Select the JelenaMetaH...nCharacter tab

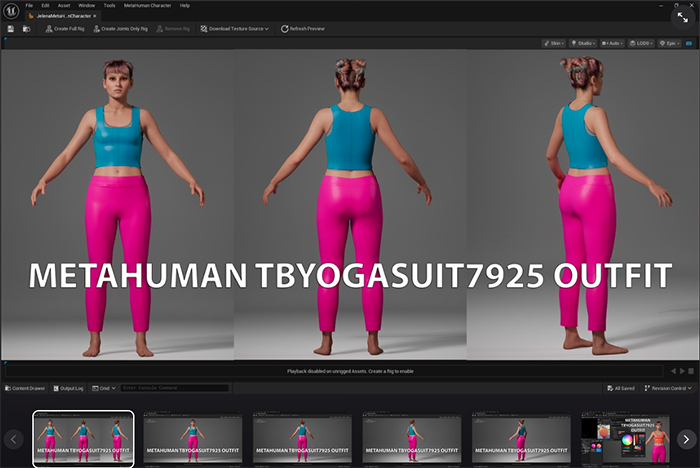(61, 16)
